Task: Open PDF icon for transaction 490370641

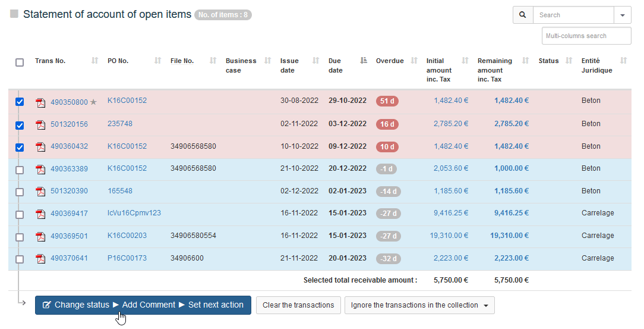Action: 40,259
